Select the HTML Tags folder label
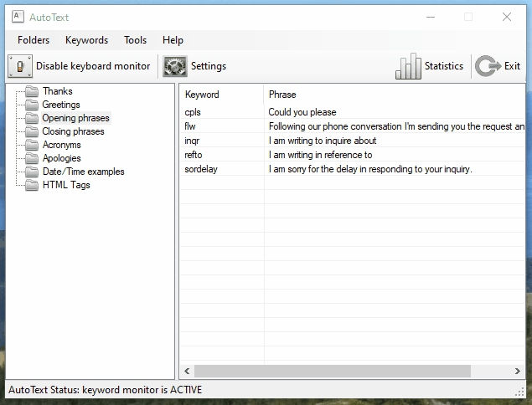The height and width of the screenshot is (405, 532). pos(66,185)
